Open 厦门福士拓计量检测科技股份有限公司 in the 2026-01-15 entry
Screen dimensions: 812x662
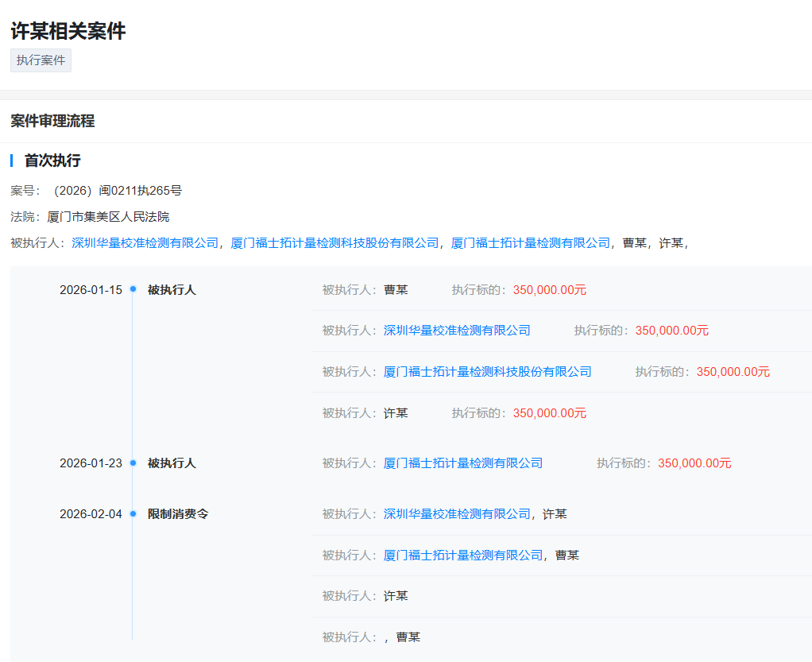tap(487, 372)
